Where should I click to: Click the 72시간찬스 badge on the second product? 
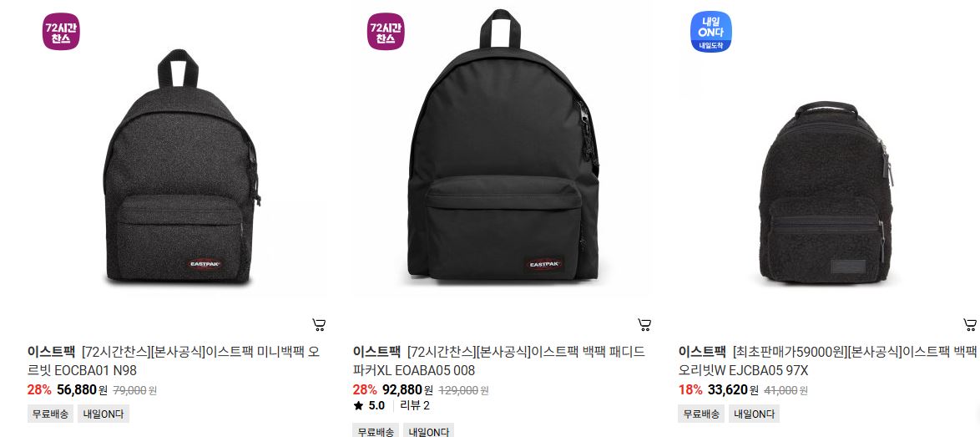(x=386, y=31)
